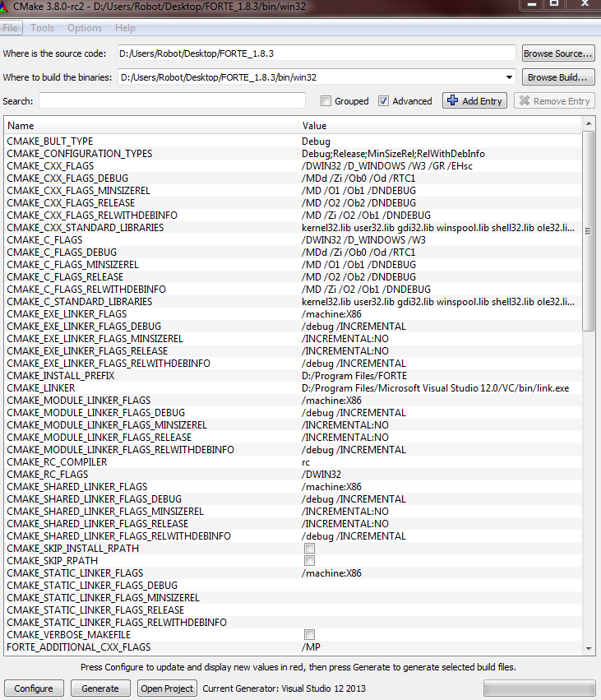Open the Help menu
Viewport: 601px width, 700px height.
tap(125, 28)
